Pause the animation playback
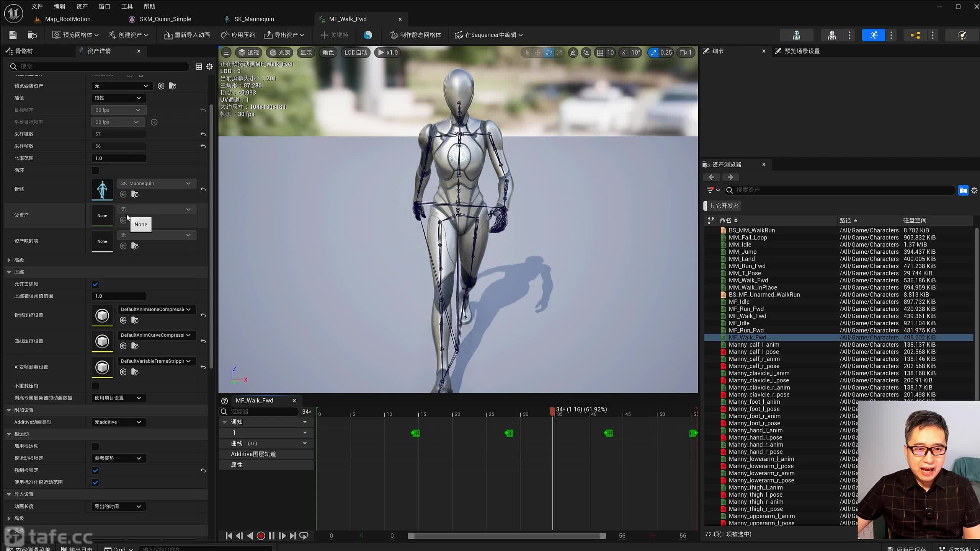 (271, 536)
